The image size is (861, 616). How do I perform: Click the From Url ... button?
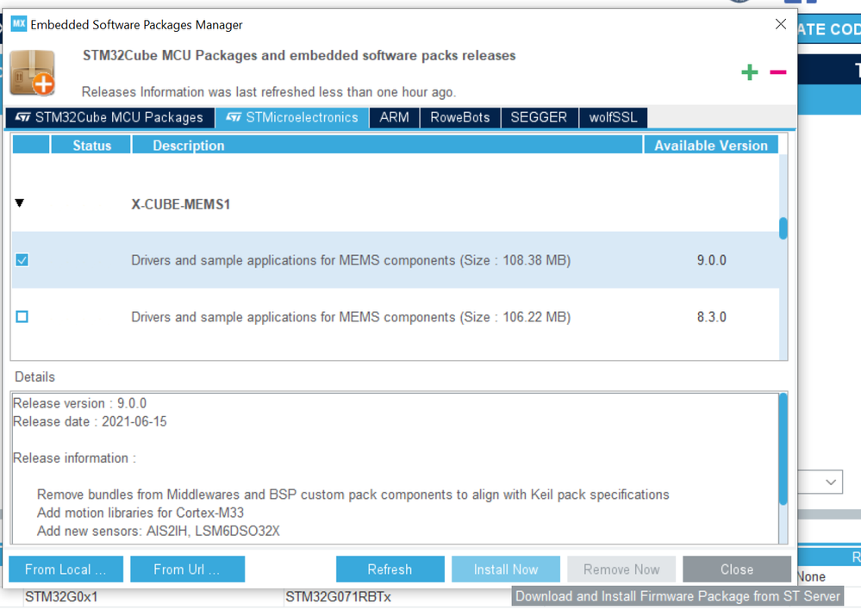tap(187, 569)
